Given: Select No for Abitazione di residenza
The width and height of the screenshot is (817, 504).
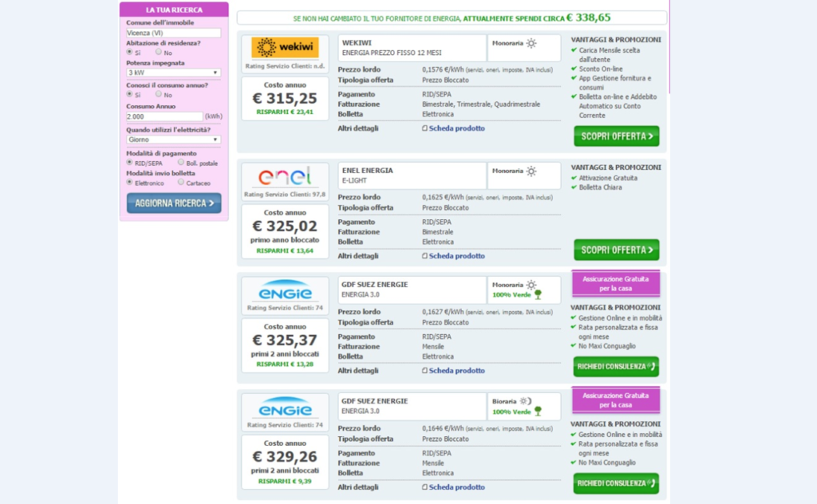Looking at the screenshot, I should [159, 52].
